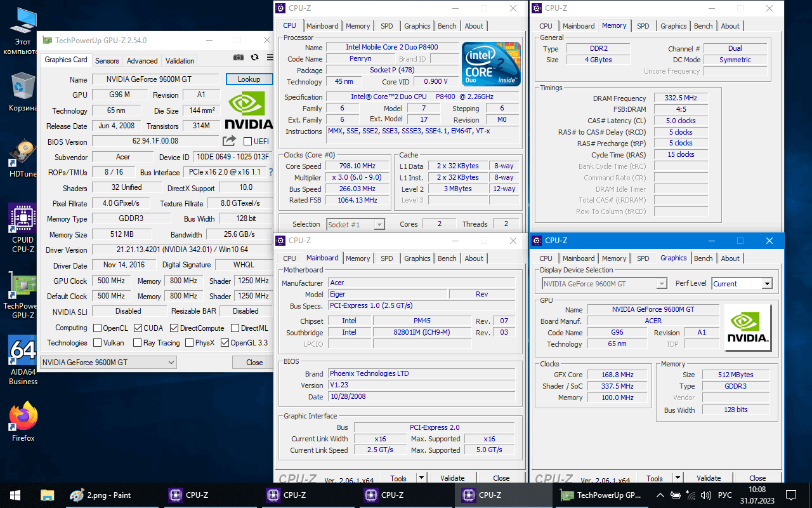Screen dimensions: 812x508
Task: Open the volume tray icon
Action: [x=706, y=495]
